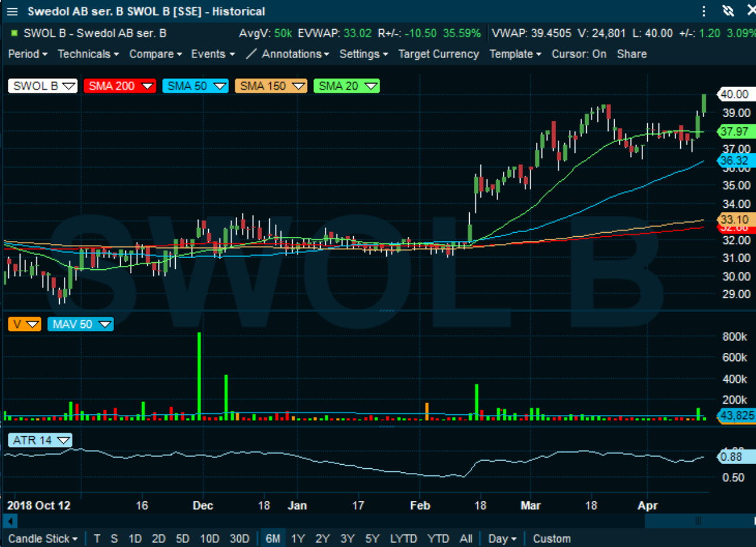Viewport: 756px width, 547px height.
Task: Open the Events menu
Action: click(x=213, y=54)
